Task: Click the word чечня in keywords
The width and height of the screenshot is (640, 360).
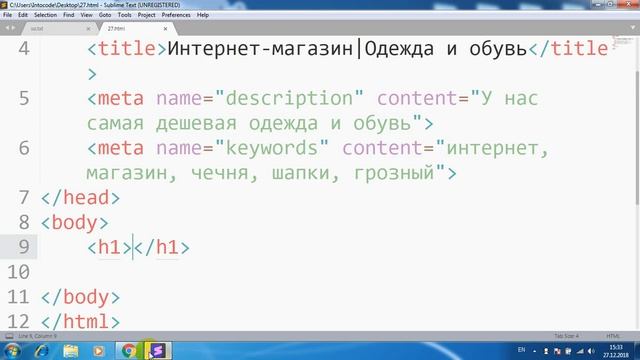Action: (x=220, y=173)
